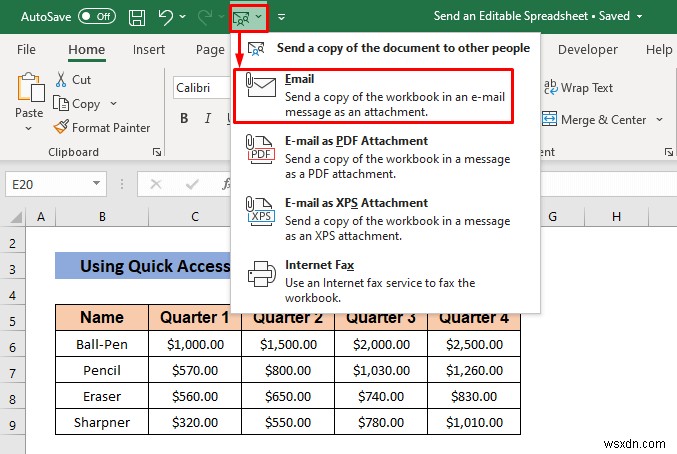The image size is (677, 454).
Task: Select column C header
Action: coord(195,217)
